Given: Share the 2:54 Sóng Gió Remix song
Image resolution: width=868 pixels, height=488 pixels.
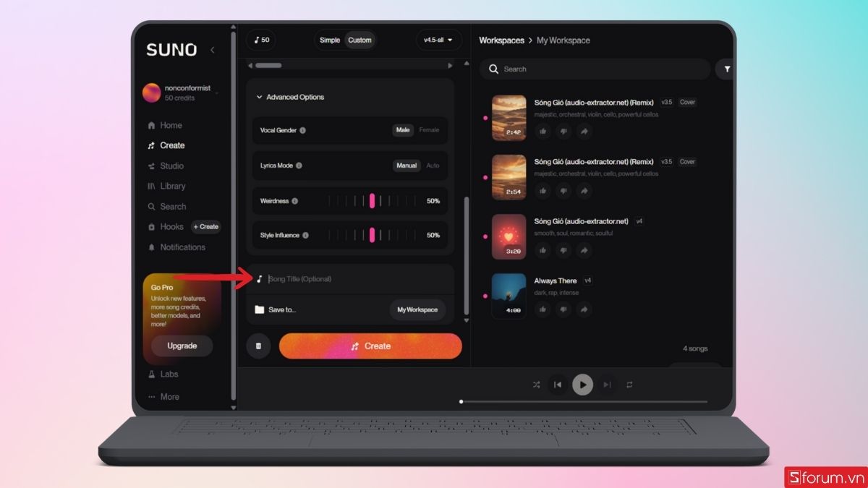Looking at the screenshot, I should [x=584, y=191].
